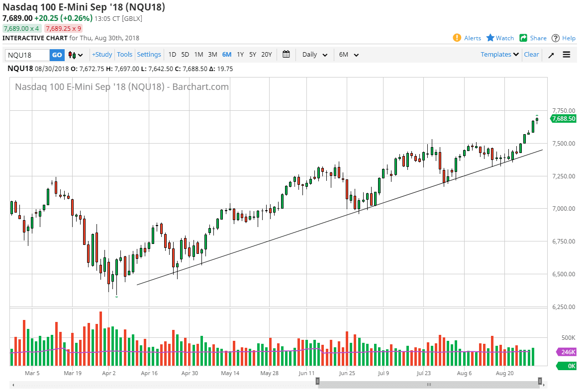Switch to the 1Y timeframe
The height and width of the screenshot is (392, 582).
tap(240, 55)
